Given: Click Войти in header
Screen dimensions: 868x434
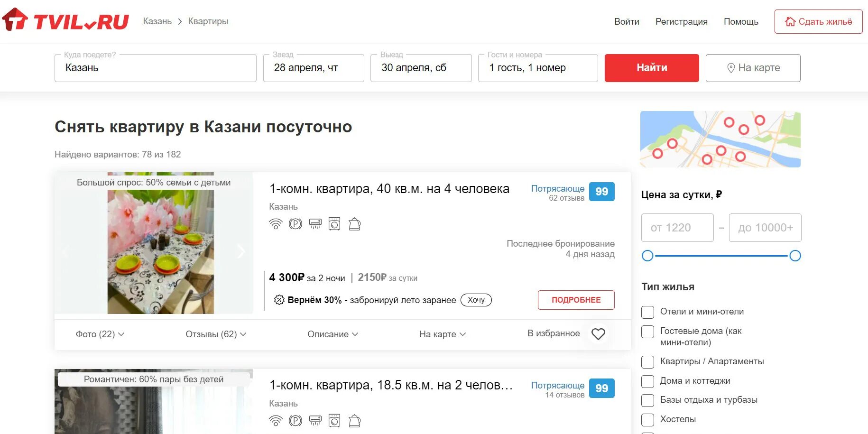Looking at the screenshot, I should tap(627, 22).
